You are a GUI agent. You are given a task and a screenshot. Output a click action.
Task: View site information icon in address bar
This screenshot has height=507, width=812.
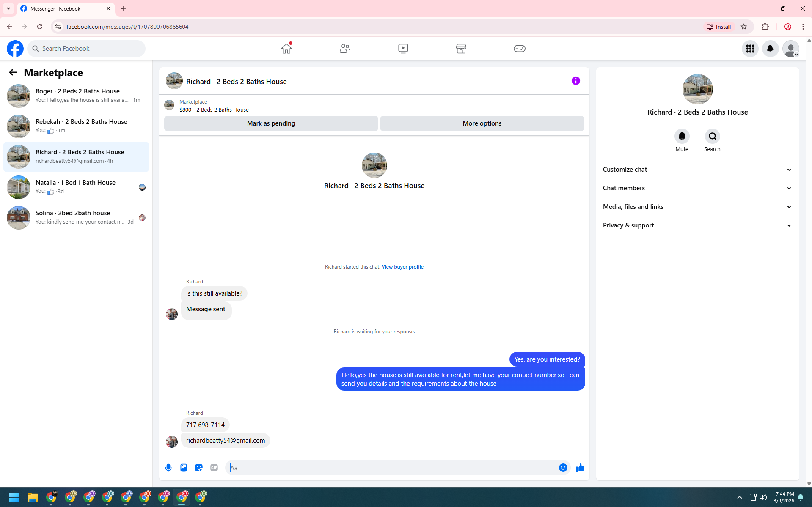pos(58,27)
